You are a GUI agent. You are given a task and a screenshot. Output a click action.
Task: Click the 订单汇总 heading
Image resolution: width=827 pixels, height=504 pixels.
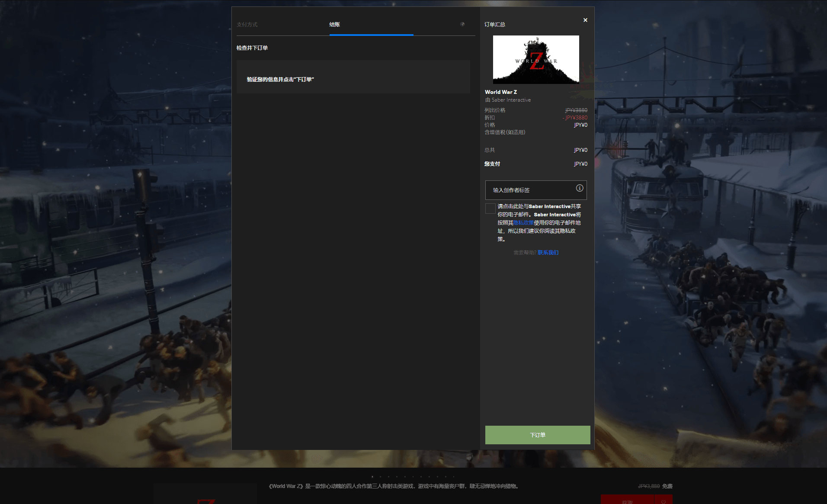tap(495, 25)
